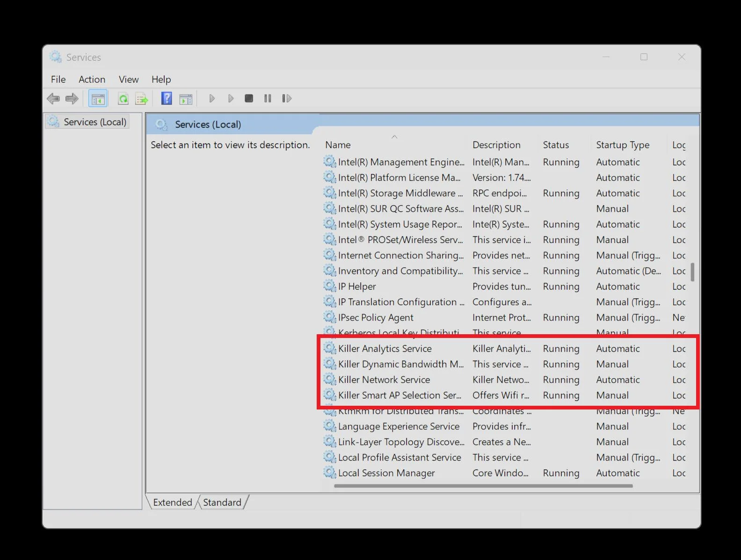
Task: Open the Action menu
Action: coord(92,79)
